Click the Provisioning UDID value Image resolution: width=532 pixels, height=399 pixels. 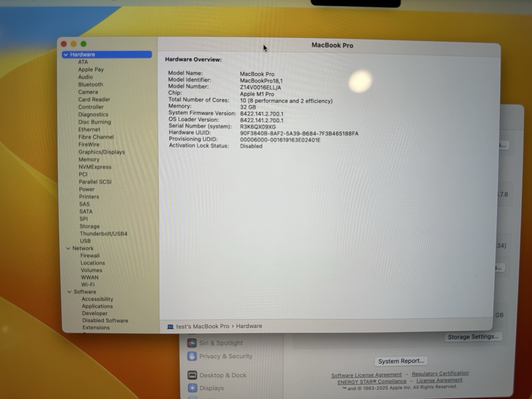(280, 140)
